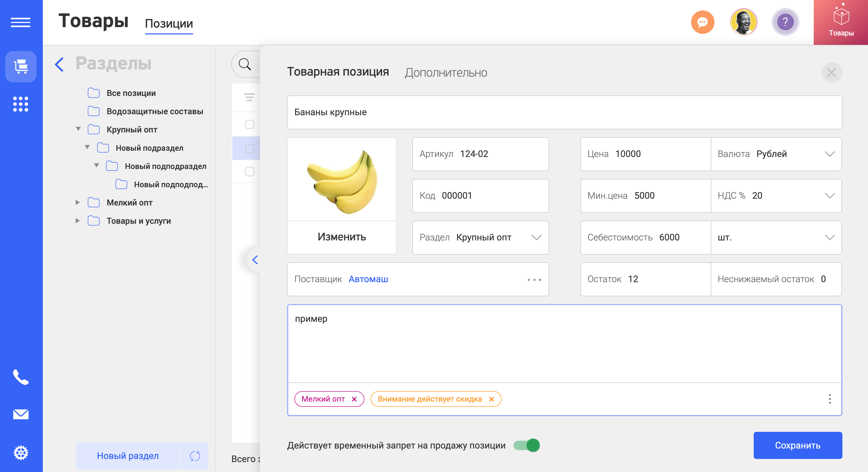Click the Автомаш supplier link

368,279
